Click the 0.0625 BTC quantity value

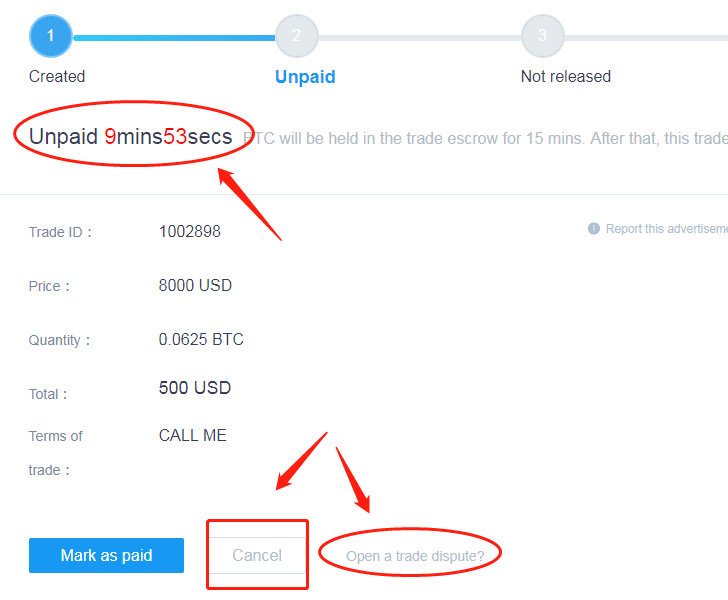pos(201,340)
